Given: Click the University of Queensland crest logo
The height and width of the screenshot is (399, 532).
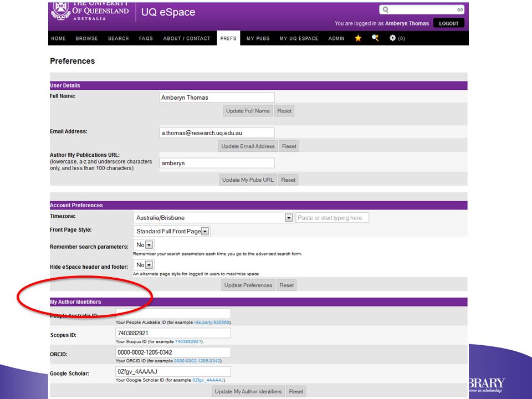Looking at the screenshot, I should (x=60, y=11).
